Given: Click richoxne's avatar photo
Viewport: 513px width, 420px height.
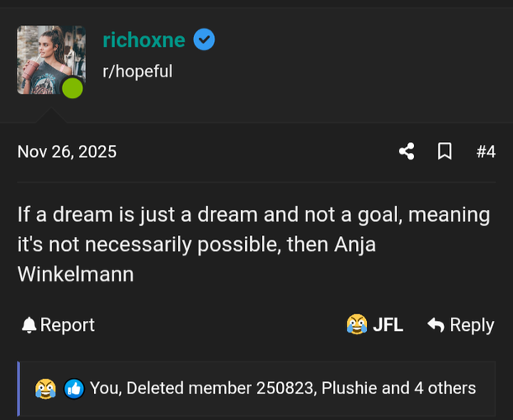Looking at the screenshot, I should 50,55.
